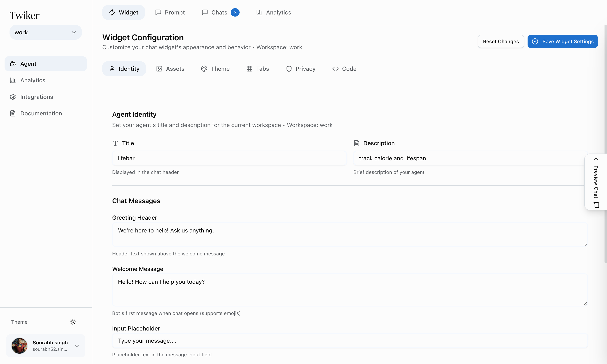This screenshot has width=607, height=364.
Task: Expand options with the chevron near profile
Action: click(77, 346)
